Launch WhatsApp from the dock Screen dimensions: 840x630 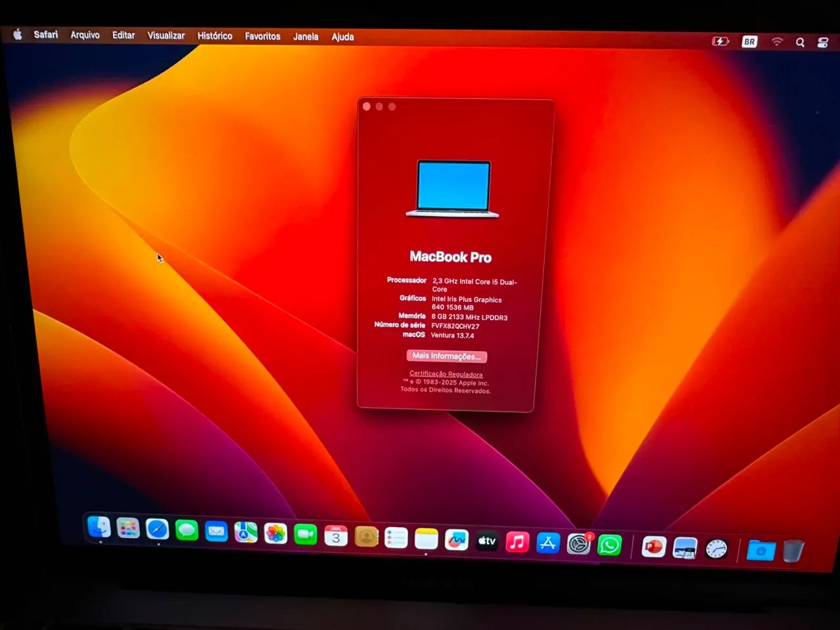(610, 545)
